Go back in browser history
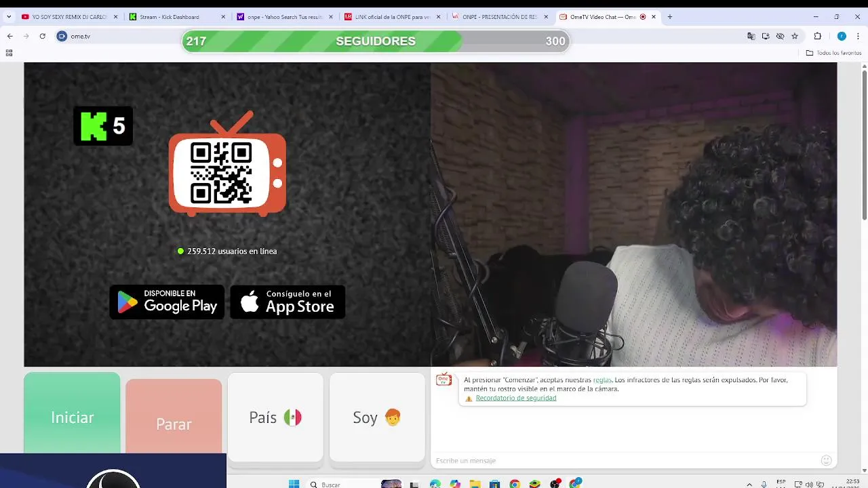 (9, 36)
